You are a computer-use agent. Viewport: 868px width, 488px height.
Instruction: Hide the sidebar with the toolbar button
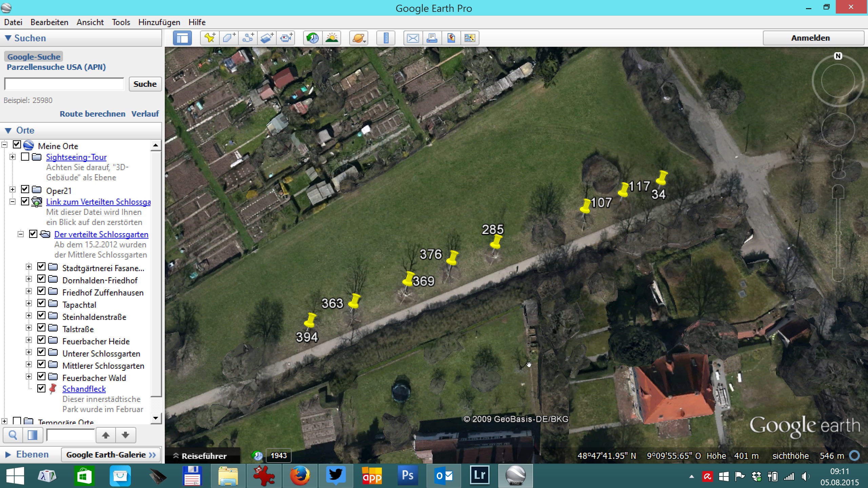pos(182,38)
